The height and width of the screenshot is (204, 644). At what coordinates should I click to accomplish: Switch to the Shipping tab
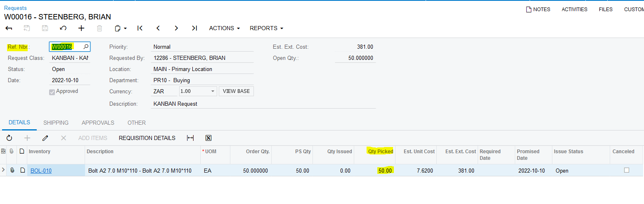pyautogui.click(x=56, y=123)
